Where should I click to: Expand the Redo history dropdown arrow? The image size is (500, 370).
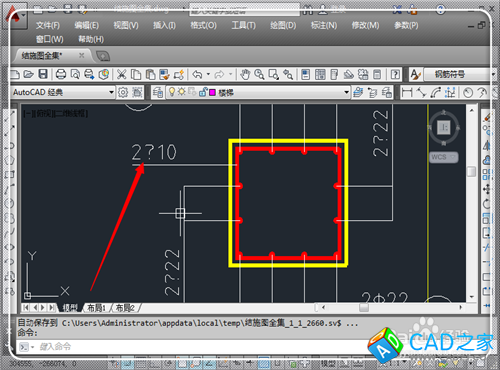230,74
